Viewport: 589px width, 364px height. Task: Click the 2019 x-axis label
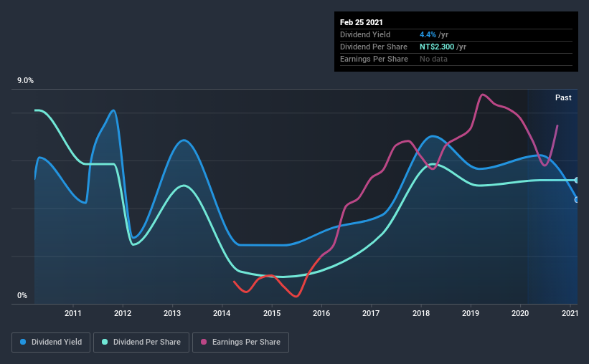[x=471, y=313]
